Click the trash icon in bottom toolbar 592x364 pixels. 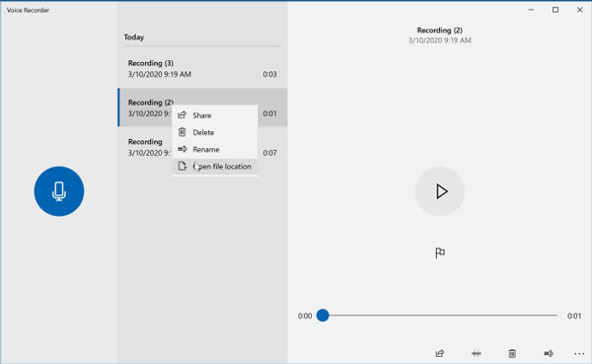point(512,353)
